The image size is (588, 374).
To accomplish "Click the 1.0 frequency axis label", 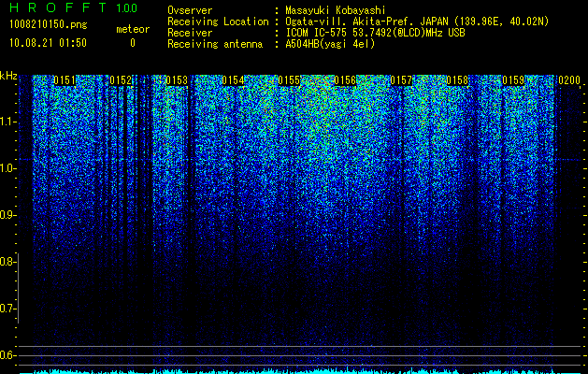I will [7, 168].
